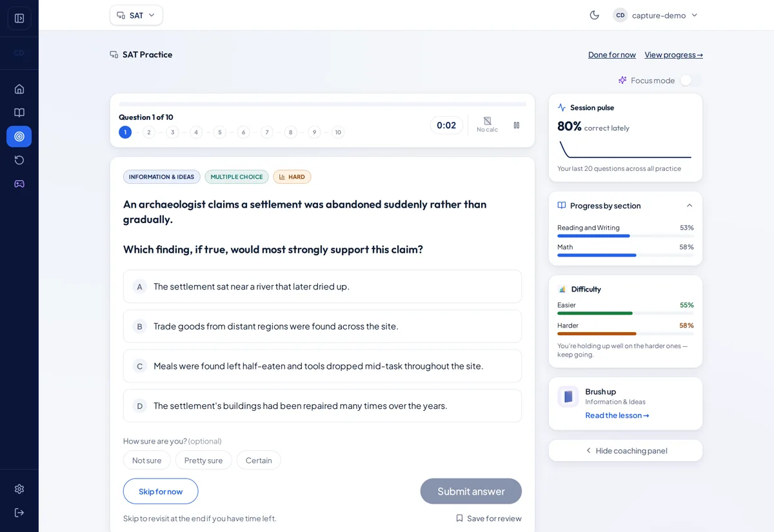Click the SAT Practice header icon

pos(114,55)
